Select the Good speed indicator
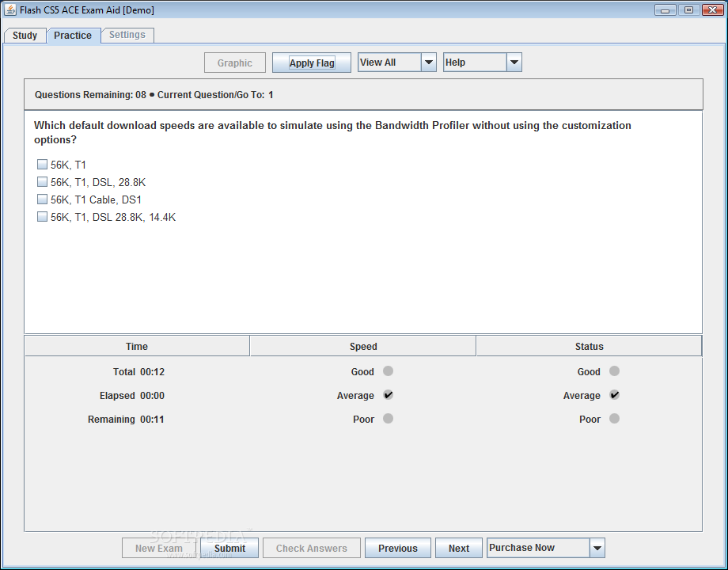 click(x=389, y=371)
